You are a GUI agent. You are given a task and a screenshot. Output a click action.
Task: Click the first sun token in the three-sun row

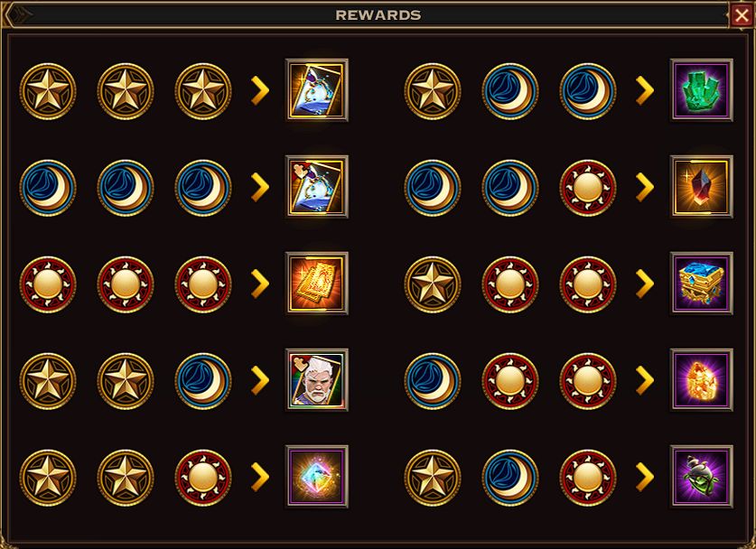[48, 284]
